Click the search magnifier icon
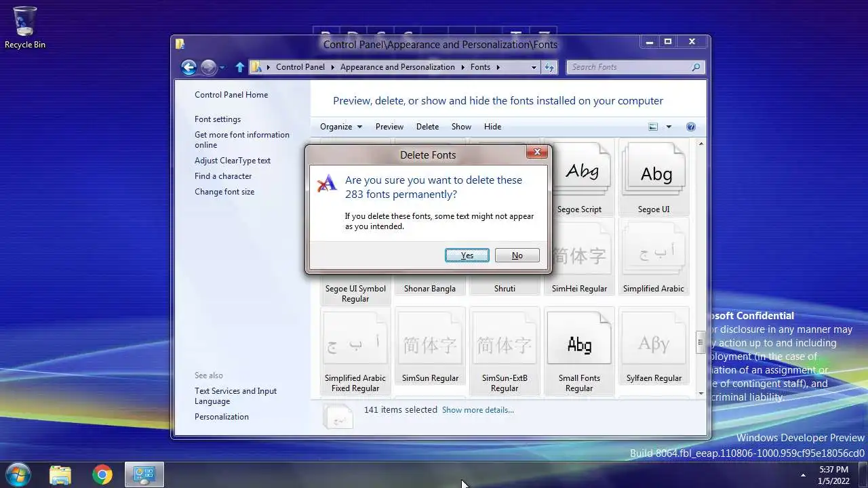The width and height of the screenshot is (868, 488). tap(696, 67)
